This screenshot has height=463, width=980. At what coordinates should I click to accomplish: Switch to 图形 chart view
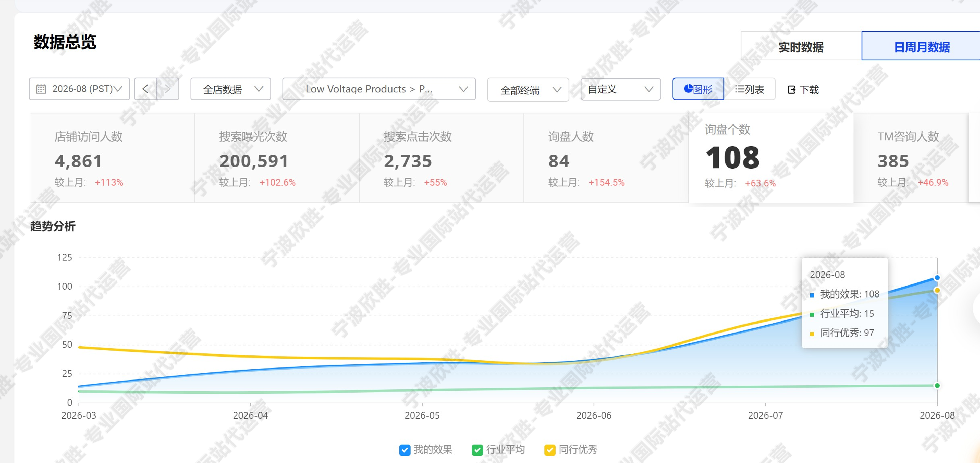[x=698, y=89]
